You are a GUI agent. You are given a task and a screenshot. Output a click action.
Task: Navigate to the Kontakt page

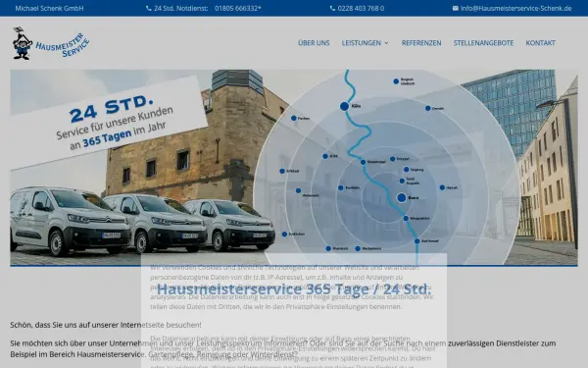click(540, 43)
